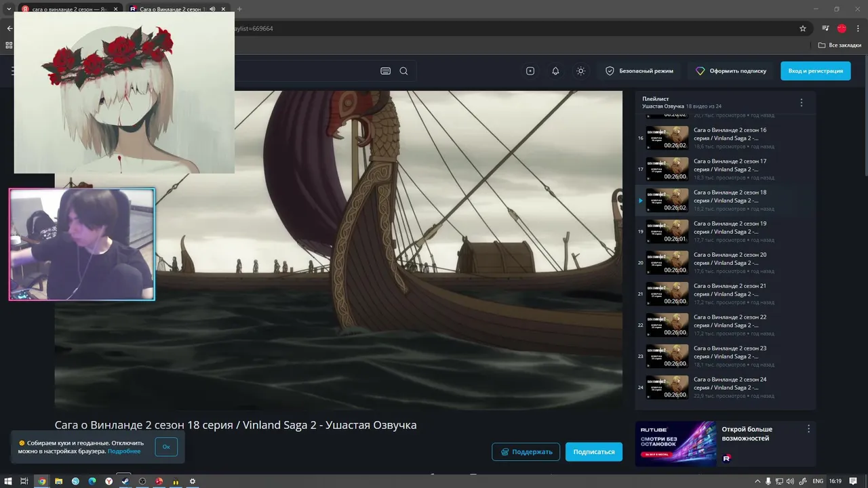Open Yandex Browser from the taskbar
The width and height of the screenshot is (868, 488).
pyautogui.click(x=108, y=481)
